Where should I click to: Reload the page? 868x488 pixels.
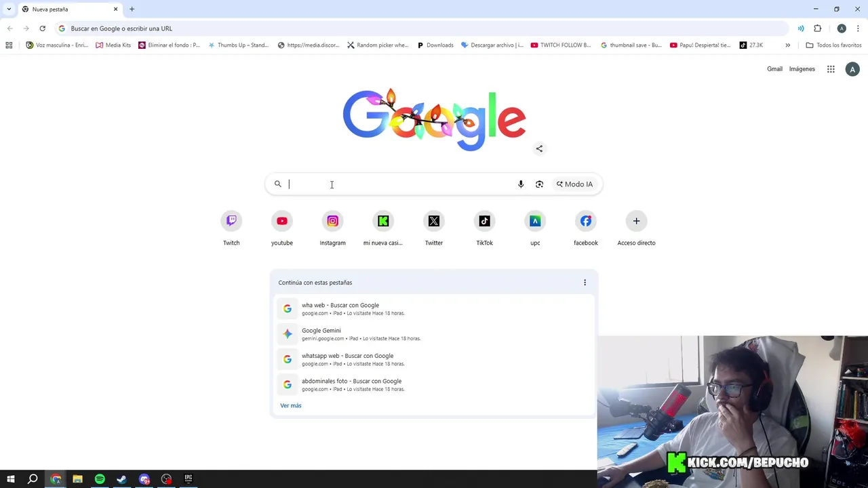point(42,28)
